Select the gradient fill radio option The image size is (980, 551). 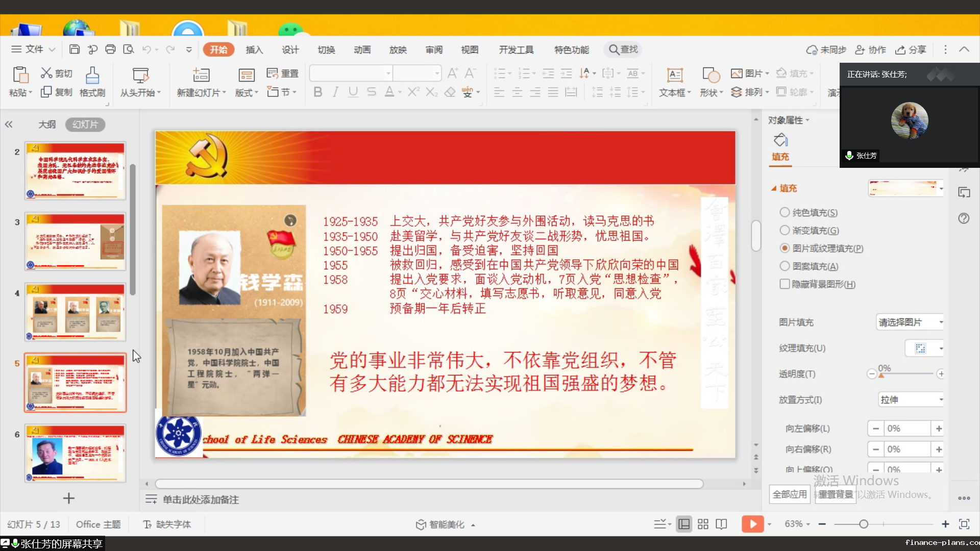[785, 230]
